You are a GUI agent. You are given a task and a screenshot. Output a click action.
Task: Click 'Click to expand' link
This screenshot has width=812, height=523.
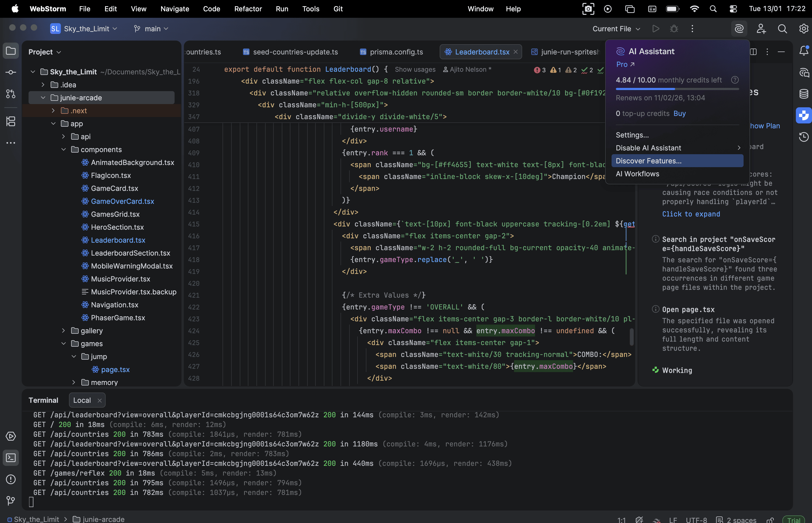[691, 214]
